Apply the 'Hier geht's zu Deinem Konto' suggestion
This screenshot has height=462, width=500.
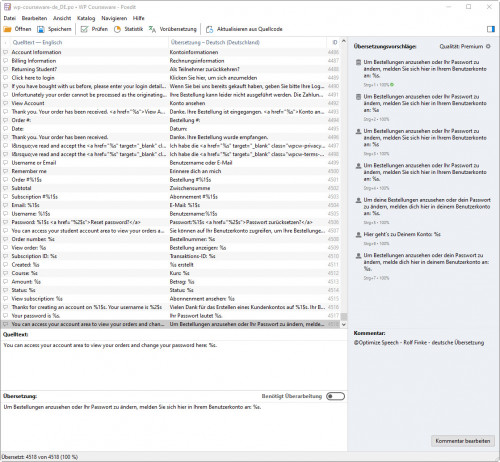click(402, 234)
